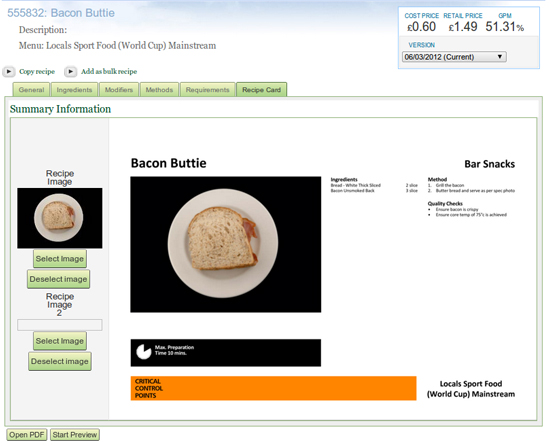Click the preparation time clock icon
This screenshot has height=446, width=550.
143,352
